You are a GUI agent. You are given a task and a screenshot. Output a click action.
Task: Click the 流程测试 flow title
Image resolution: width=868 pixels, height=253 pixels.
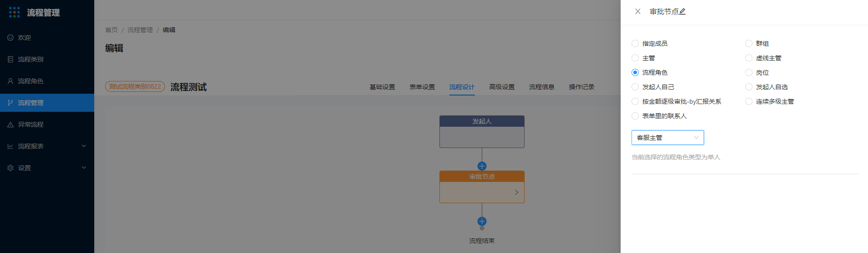tap(188, 87)
